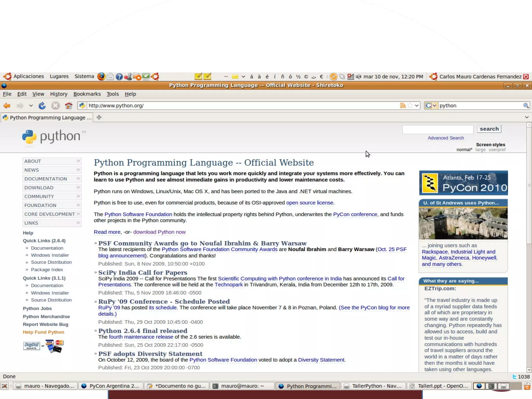
Task: Click the RSS feed icon in the address bar
Action: click(402, 105)
